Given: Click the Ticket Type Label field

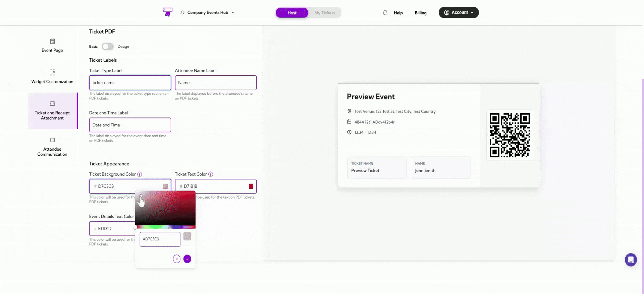Looking at the screenshot, I should pos(130,83).
